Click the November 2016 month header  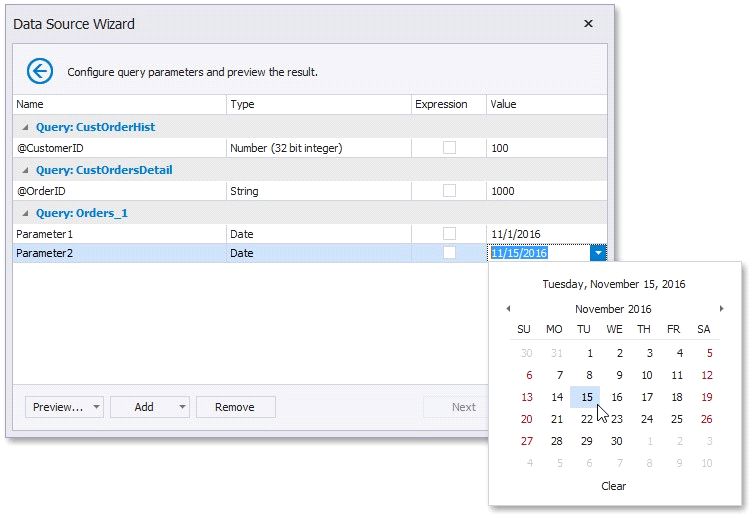613,309
